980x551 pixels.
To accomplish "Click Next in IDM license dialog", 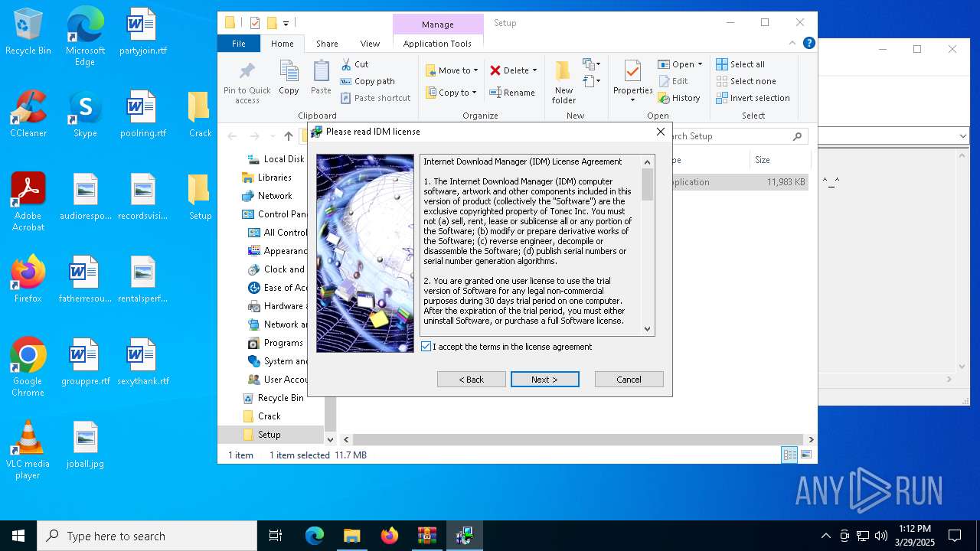I will pos(545,380).
